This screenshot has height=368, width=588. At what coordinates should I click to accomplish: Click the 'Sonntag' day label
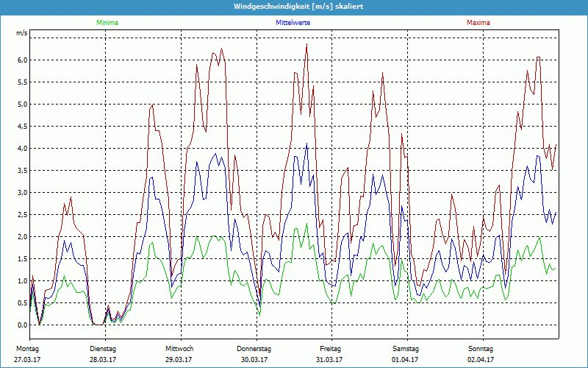coord(481,349)
